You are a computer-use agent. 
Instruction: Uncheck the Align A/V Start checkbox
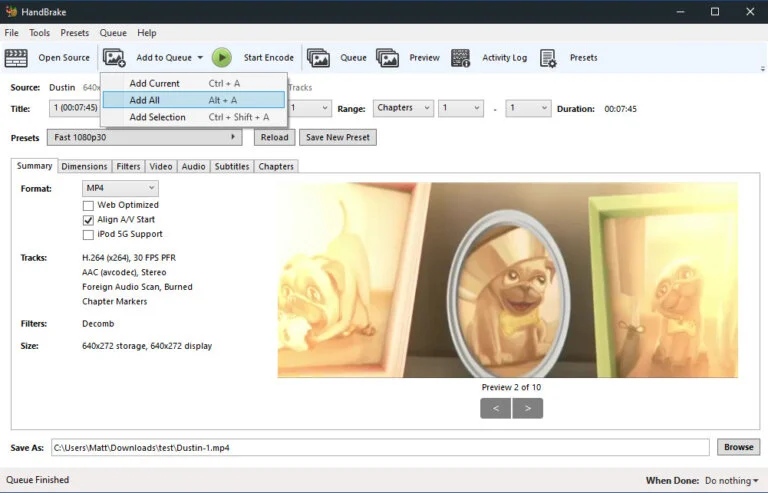coord(88,220)
